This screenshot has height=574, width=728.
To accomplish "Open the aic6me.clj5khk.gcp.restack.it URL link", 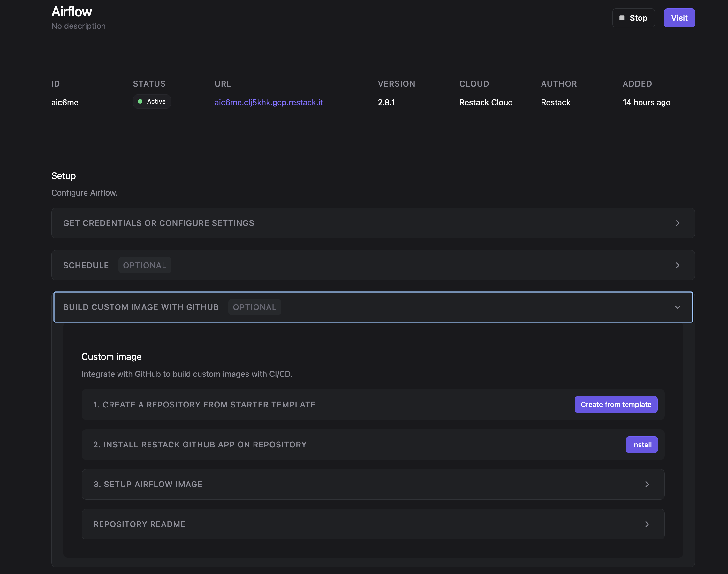I will tap(268, 102).
